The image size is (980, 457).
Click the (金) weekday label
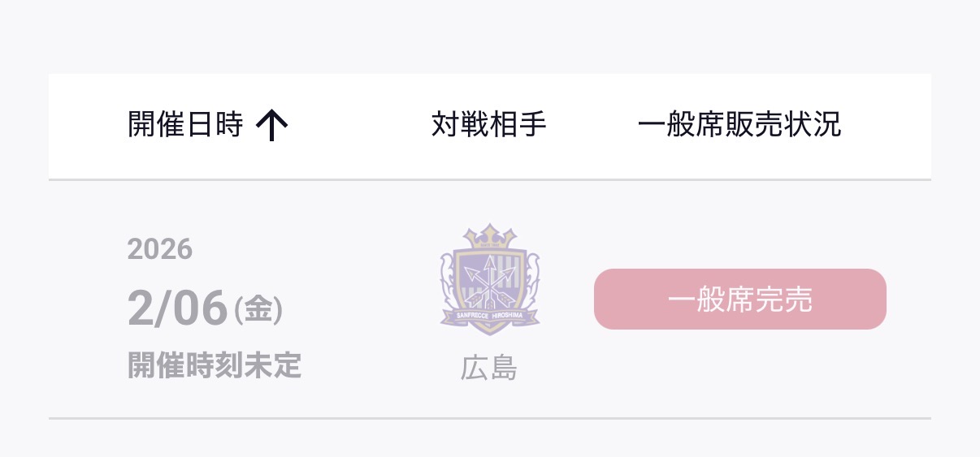pos(258,310)
